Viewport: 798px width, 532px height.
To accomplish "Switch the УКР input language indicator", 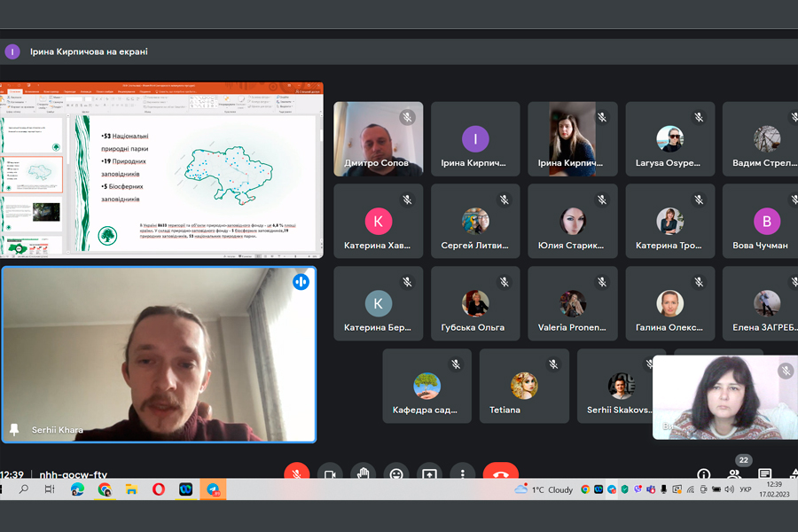I will pos(746,489).
